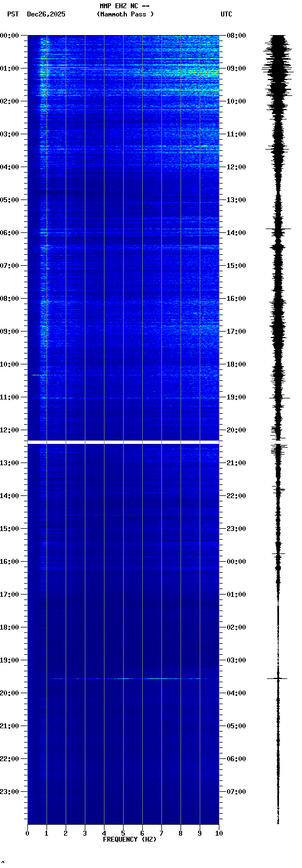Click the 07:00 UTC time label

tap(236, 792)
